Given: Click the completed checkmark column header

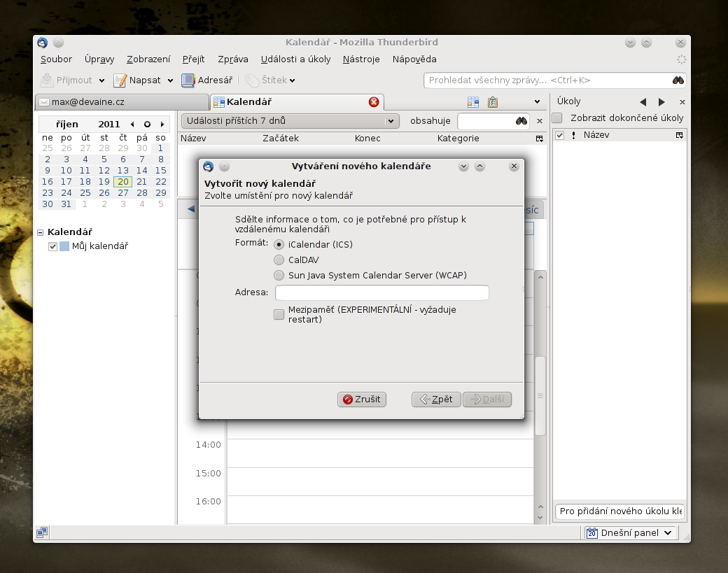Looking at the screenshot, I should point(560,135).
